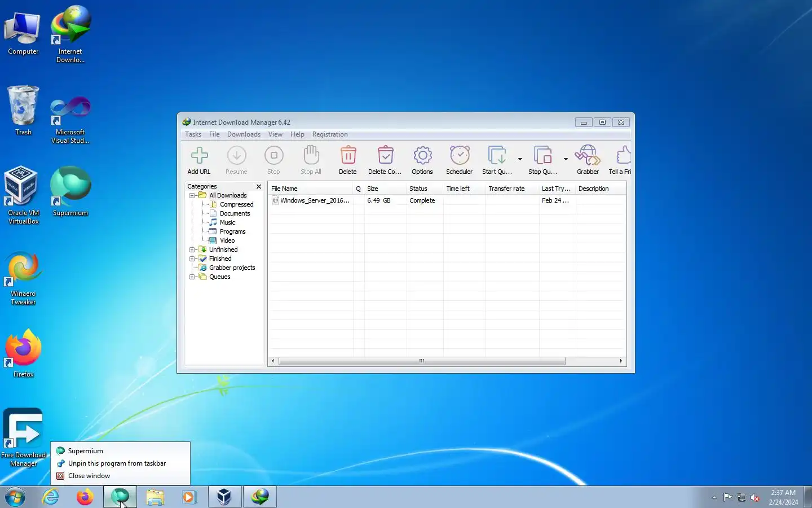The height and width of the screenshot is (508, 812).
Task: Open the Downloads menu
Action: (244, 134)
